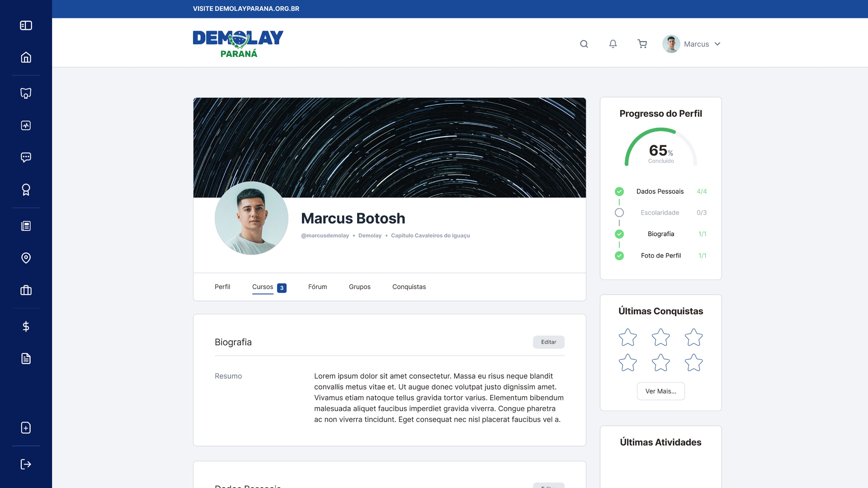Click Editar button in Biografia section
This screenshot has height=488, width=868.
[x=548, y=342]
